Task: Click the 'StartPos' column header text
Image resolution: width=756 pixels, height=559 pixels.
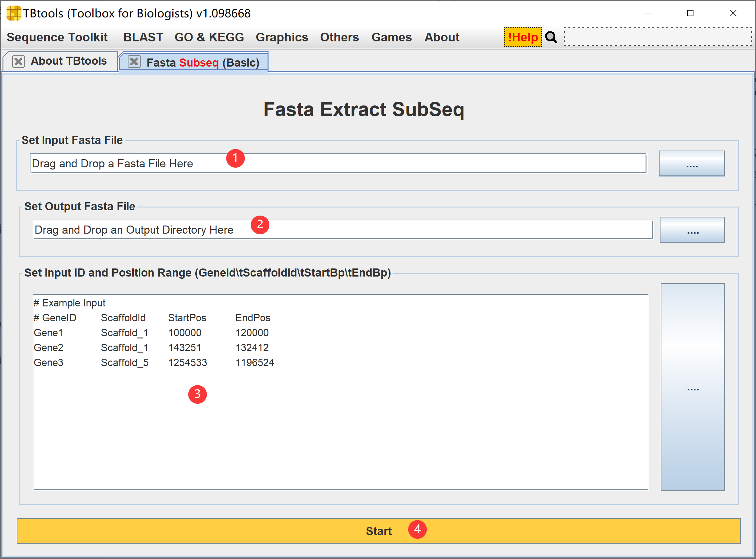Action: point(187,318)
